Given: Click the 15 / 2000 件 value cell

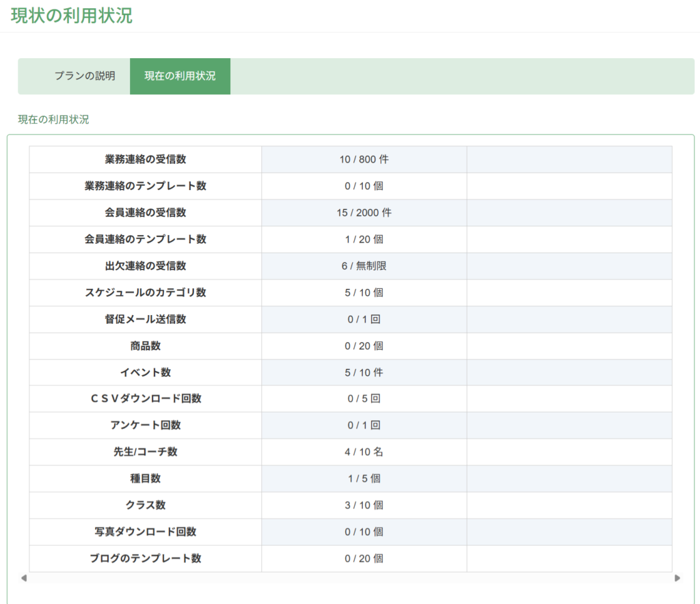Looking at the screenshot, I should [x=364, y=212].
